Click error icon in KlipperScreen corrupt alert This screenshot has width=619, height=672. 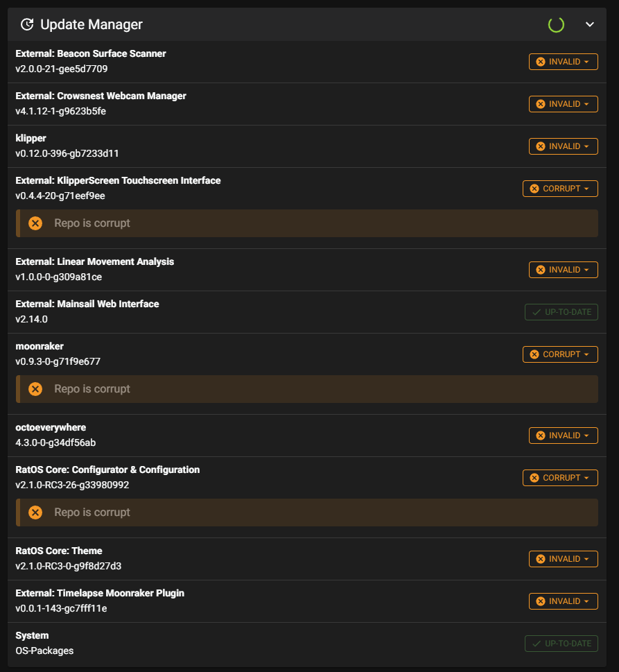coord(35,223)
